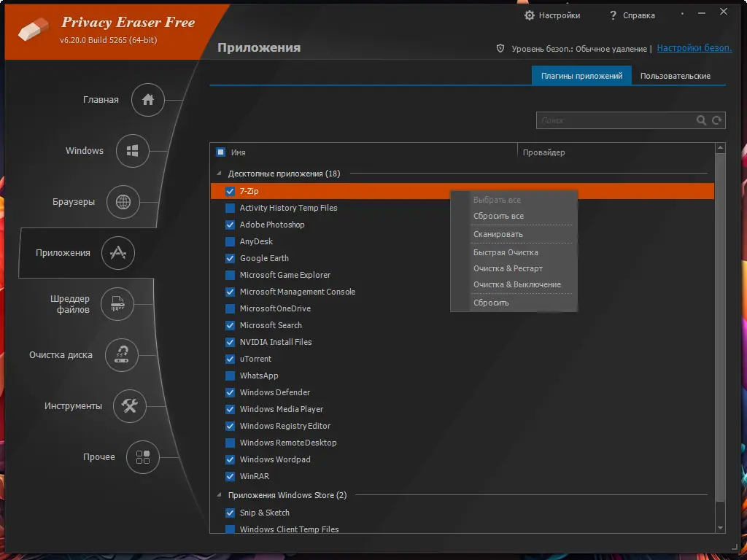Check Activity History Temp Files checkbox

[x=230, y=208]
